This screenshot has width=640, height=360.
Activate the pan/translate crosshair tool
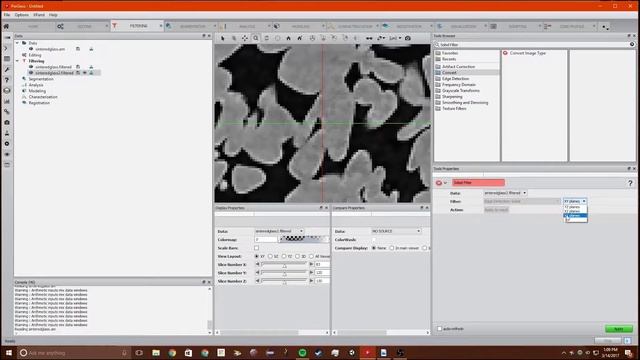point(244,38)
